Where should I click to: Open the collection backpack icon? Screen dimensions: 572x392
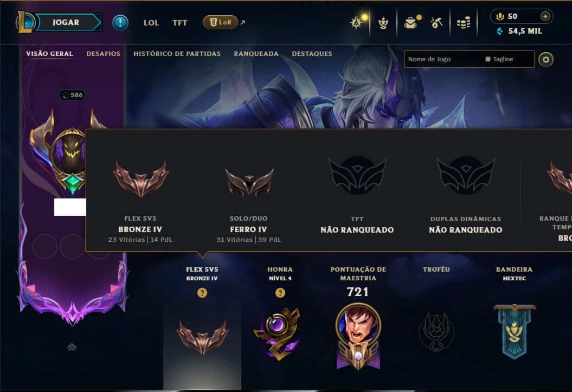tap(412, 23)
